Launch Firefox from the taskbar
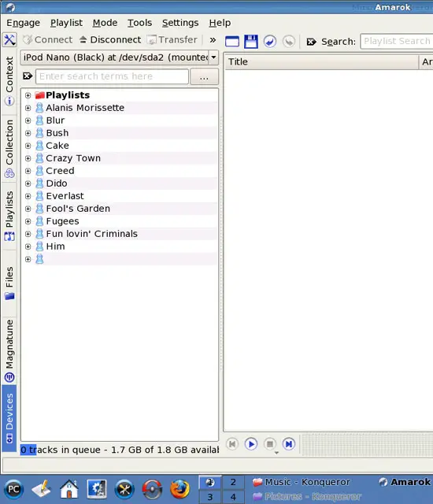 (x=179, y=490)
